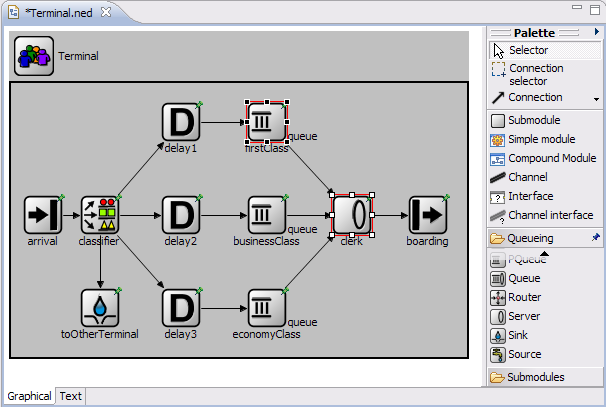Select the businessClass queue icon
Image resolution: width=606 pixels, height=407 pixels.
[267, 215]
